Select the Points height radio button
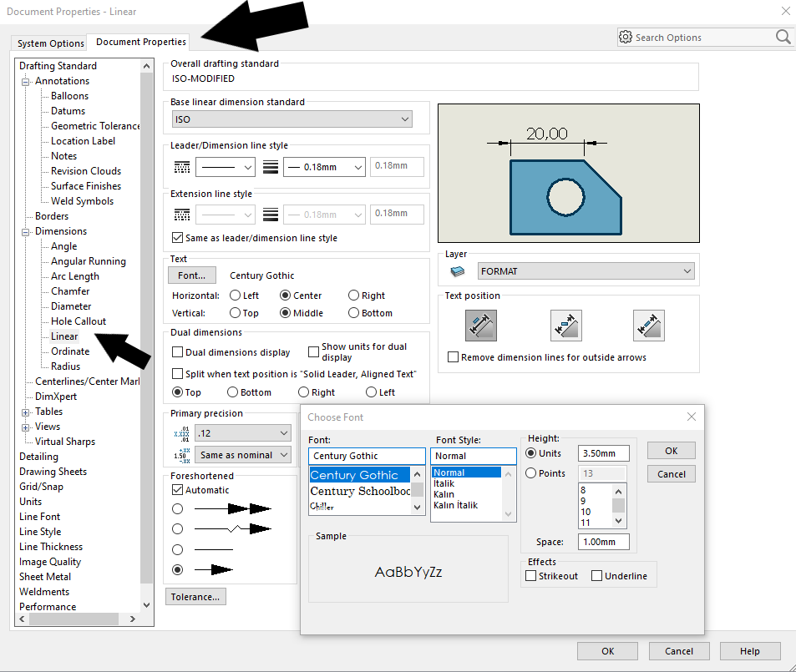This screenshot has height=672, width=796. click(531, 473)
